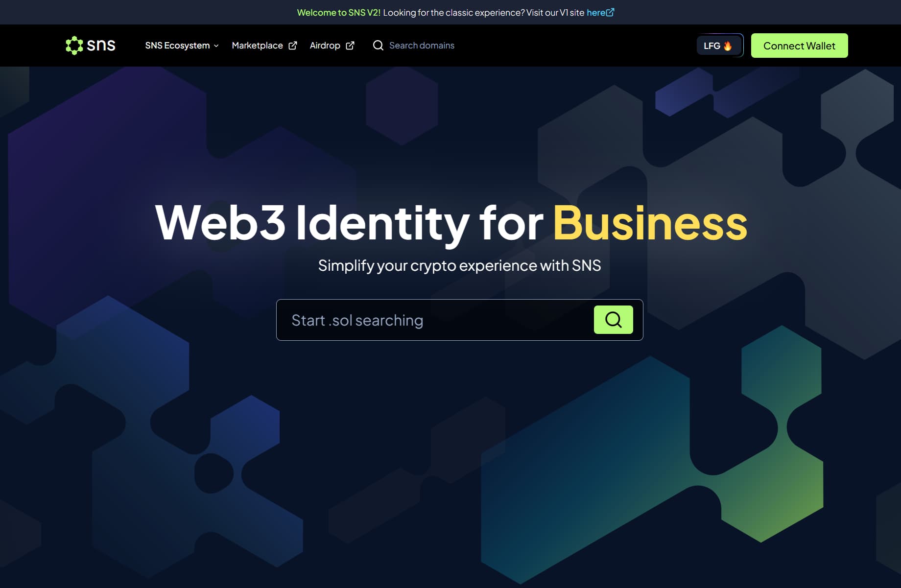Click the SNS hexagon logo icon
Screen dimensions: 901x588
pyautogui.click(x=74, y=46)
